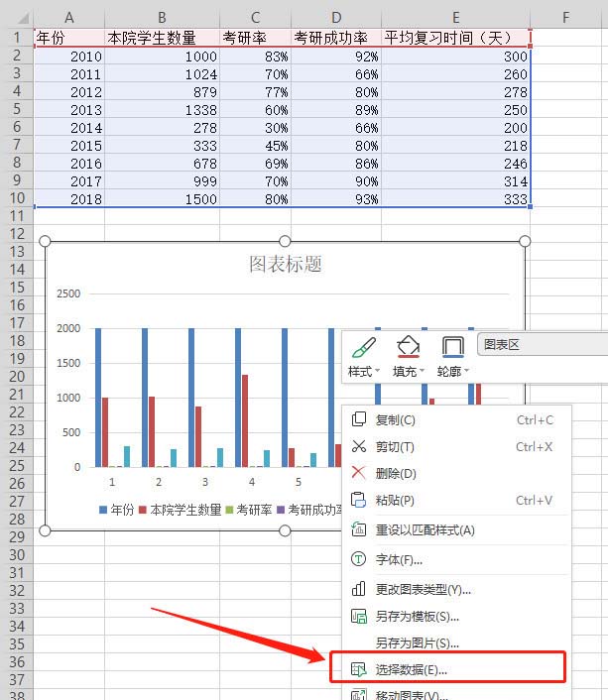Click cell containing 年份 header
Viewport: 608px width, 700px height.
[x=68, y=38]
